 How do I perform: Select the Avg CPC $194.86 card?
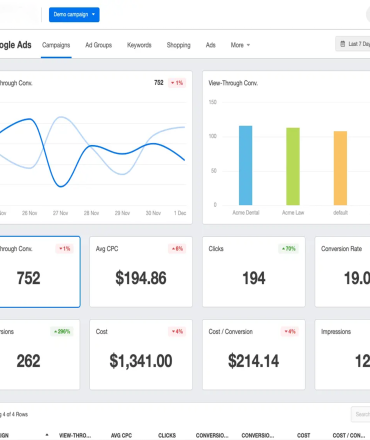[x=141, y=272]
